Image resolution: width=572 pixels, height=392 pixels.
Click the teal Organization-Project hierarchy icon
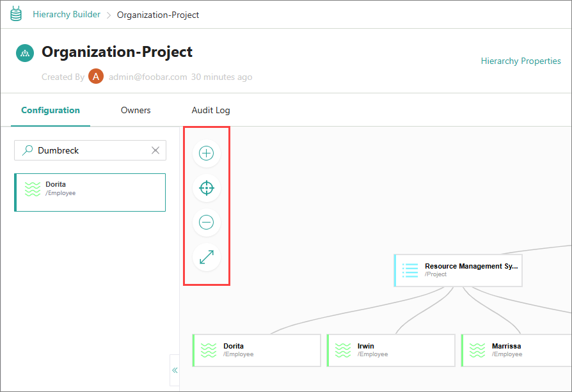tap(25, 53)
